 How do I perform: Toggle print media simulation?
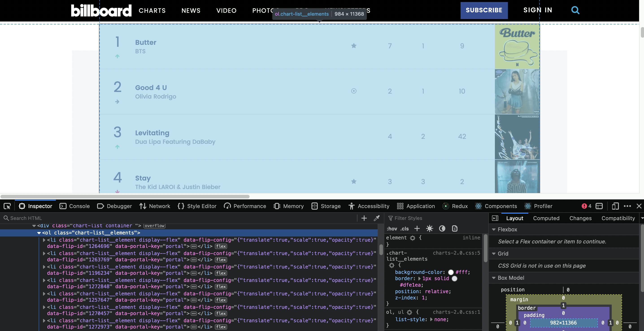pos(455,228)
